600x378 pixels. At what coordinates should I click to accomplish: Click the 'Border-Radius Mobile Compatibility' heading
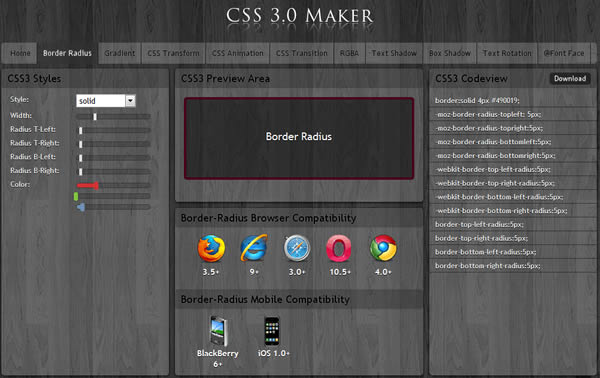pyautogui.click(x=265, y=299)
